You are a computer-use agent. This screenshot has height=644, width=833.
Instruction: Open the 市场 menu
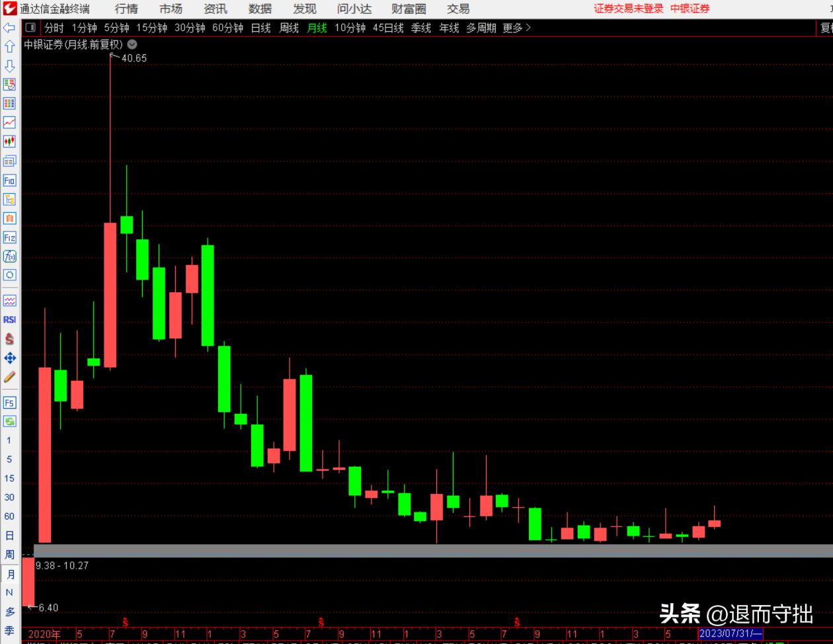[171, 9]
